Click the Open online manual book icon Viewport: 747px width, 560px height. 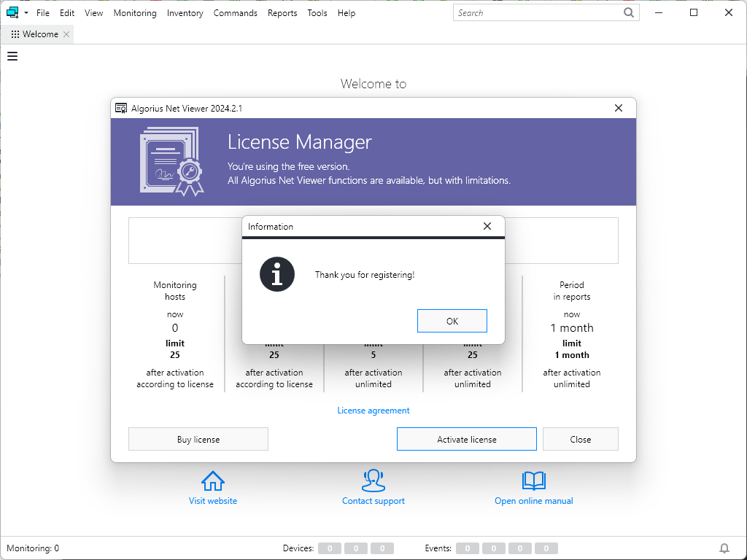coord(533,481)
